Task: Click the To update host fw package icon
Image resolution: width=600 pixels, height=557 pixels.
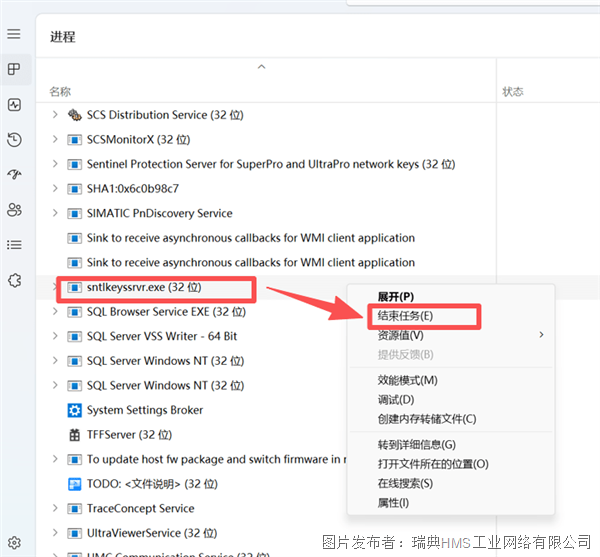Action: coord(75,459)
